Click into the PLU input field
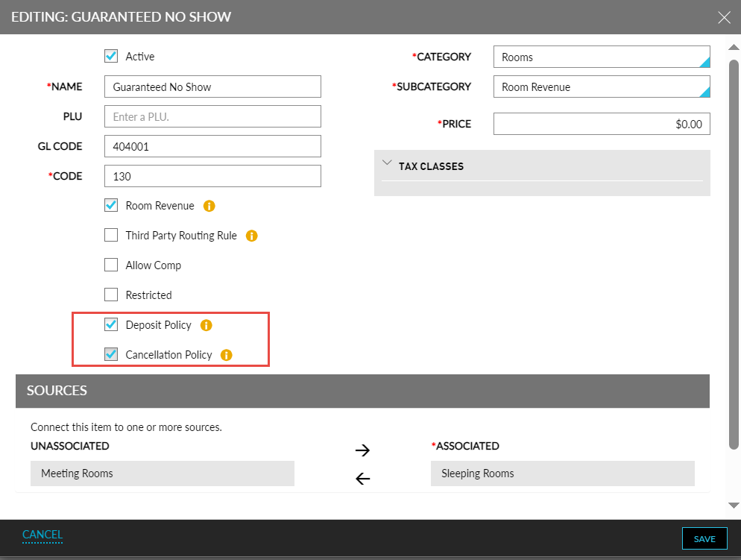741x560 pixels. pos(212,117)
